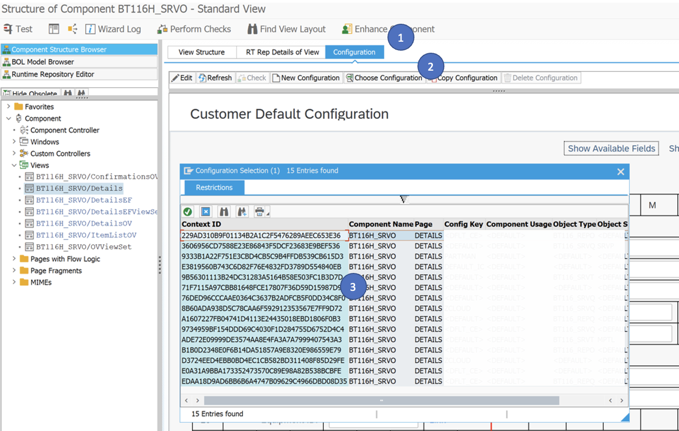679x431 pixels.
Task: Click the blue cancel icon in the dialog toolbar
Action: (205, 211)
